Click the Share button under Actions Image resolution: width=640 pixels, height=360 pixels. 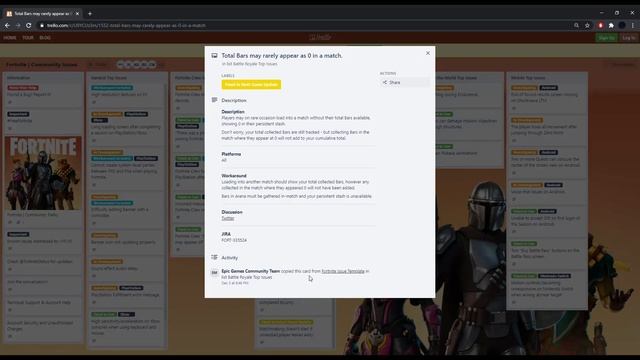click(404, 82)
